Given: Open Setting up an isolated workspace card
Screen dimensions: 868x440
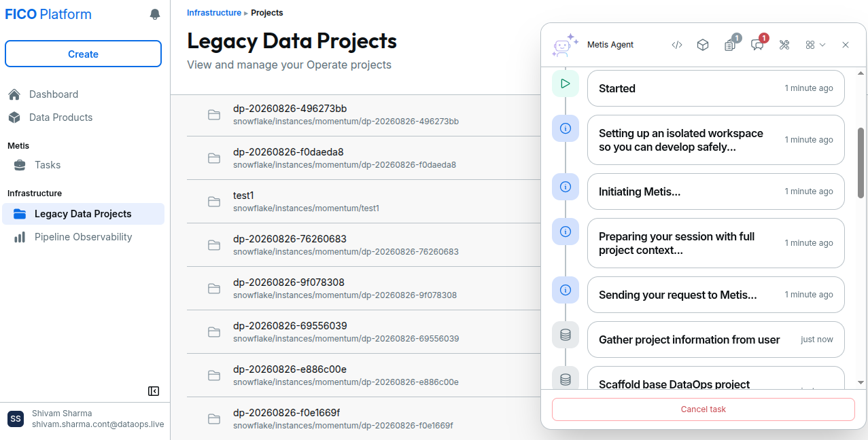Looking at the screenshot, I should click(x=716, y=140).
